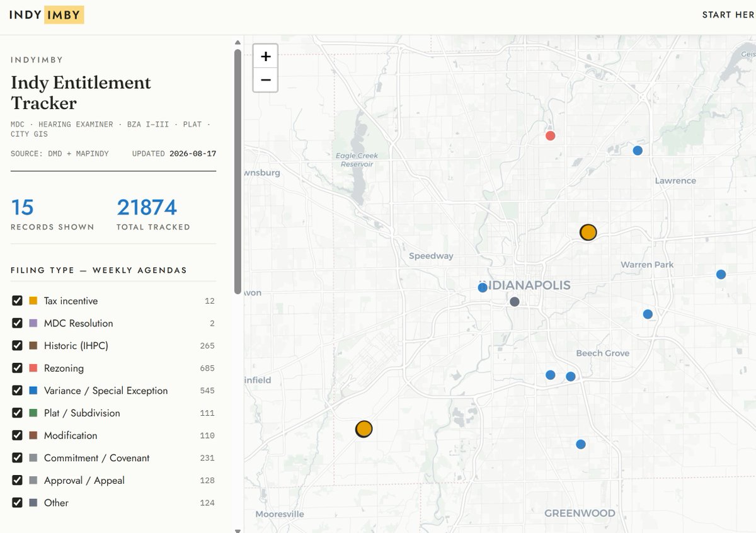Click the blue marker north of Greenwood
The width and height of the screenshot is (756, 533).
581,444
